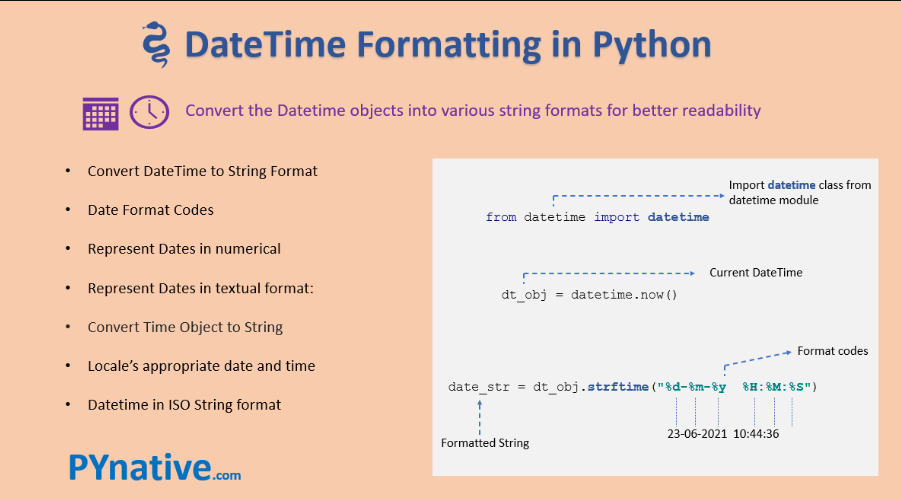Select 'Convert Time Object to String' bullet

click(x=185, y=327)
